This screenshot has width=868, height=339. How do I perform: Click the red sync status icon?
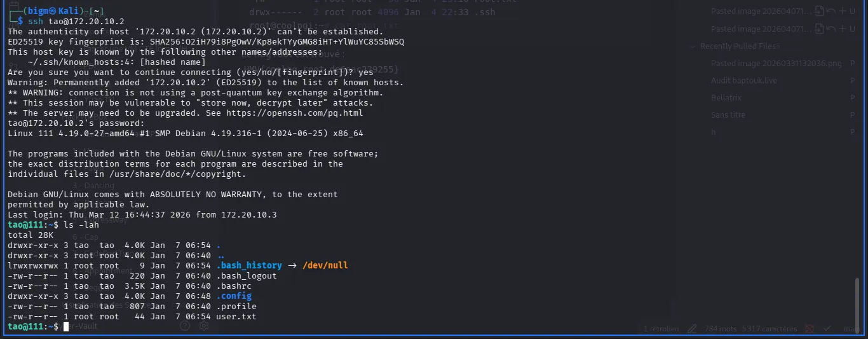[x=810, y=329]
